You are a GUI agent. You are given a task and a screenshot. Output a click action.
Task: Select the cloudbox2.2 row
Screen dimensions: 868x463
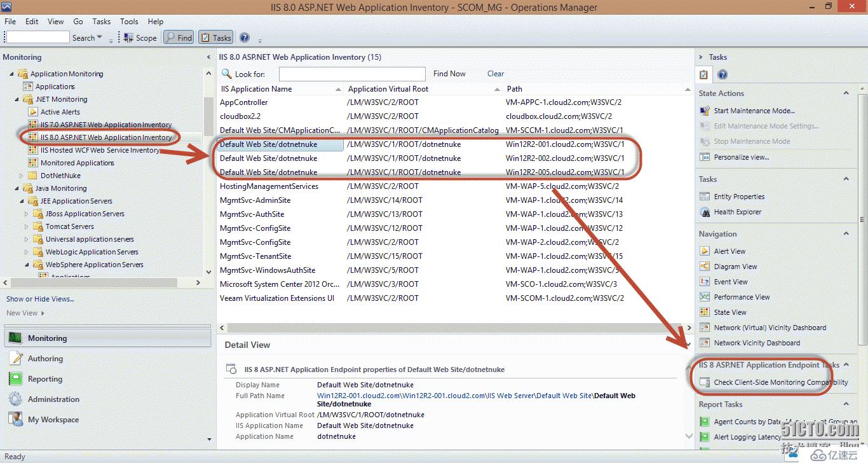(x=454, y=116)
